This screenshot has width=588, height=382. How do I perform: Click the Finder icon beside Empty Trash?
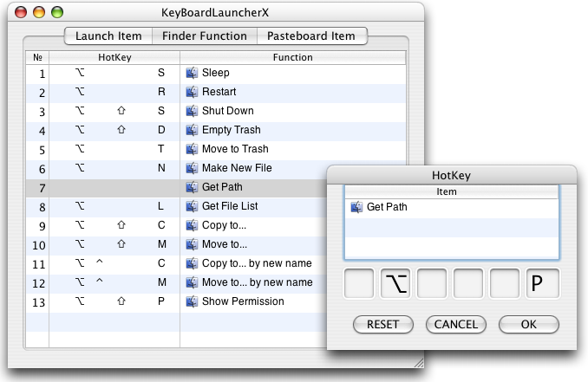click(192, 130)
